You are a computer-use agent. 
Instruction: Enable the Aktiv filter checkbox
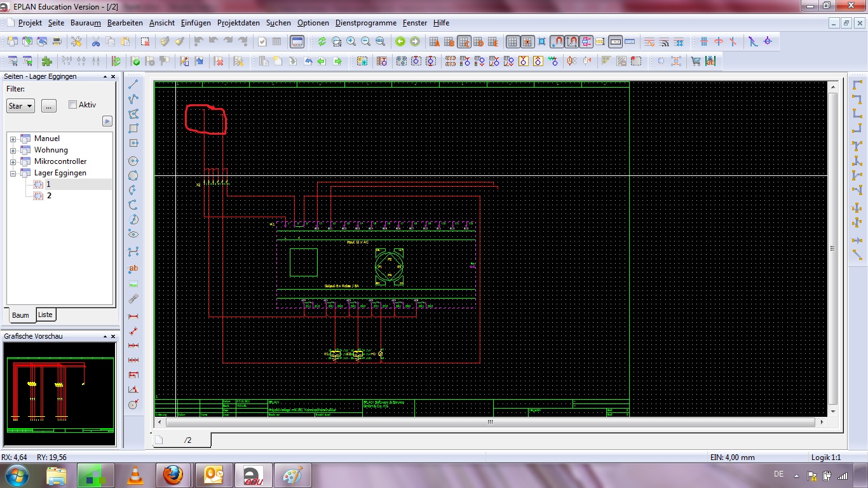tap(72, 105)
